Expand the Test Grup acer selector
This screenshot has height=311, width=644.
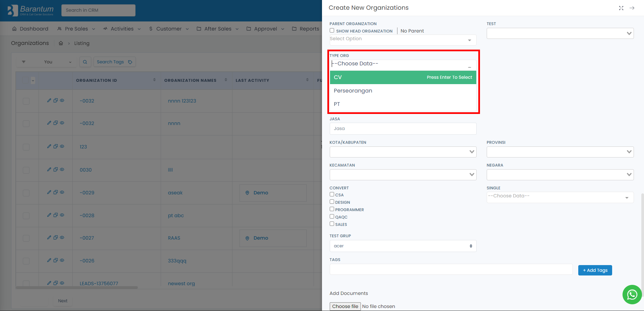(402, 246)
